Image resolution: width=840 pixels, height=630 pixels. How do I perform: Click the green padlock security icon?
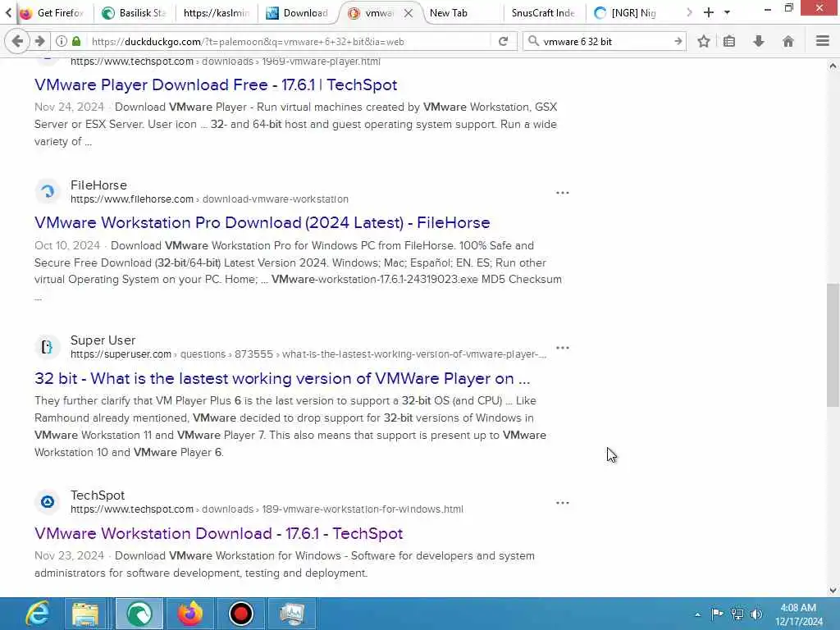[76, 41]
